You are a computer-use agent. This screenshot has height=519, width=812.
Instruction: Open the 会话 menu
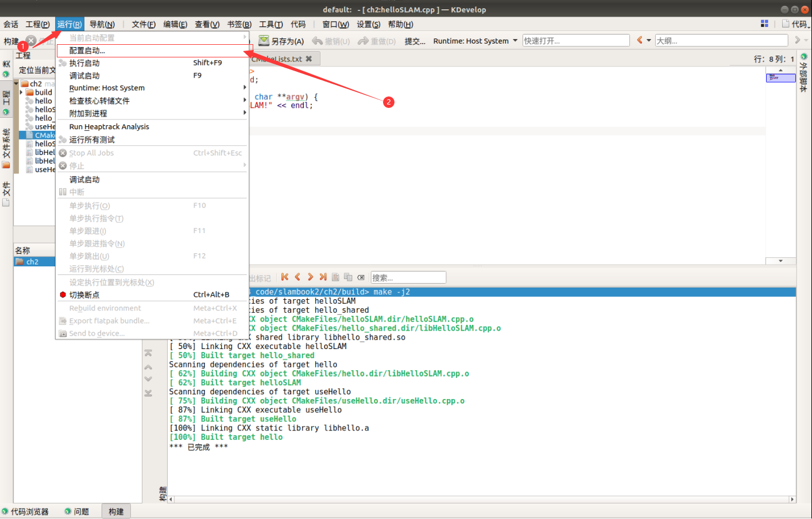pos(11,24)
